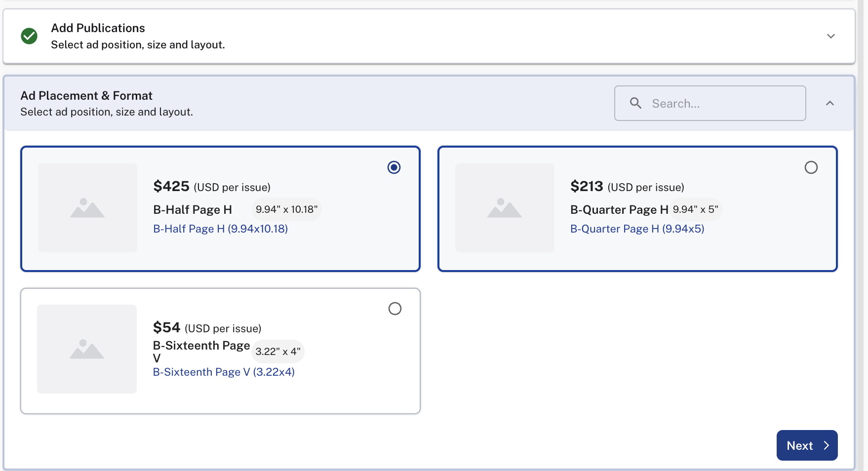This screenshot has width=868, height=471.
Task: Open the B-Sixteenth Page V (3.22x4) link
Action: [223, 372]
